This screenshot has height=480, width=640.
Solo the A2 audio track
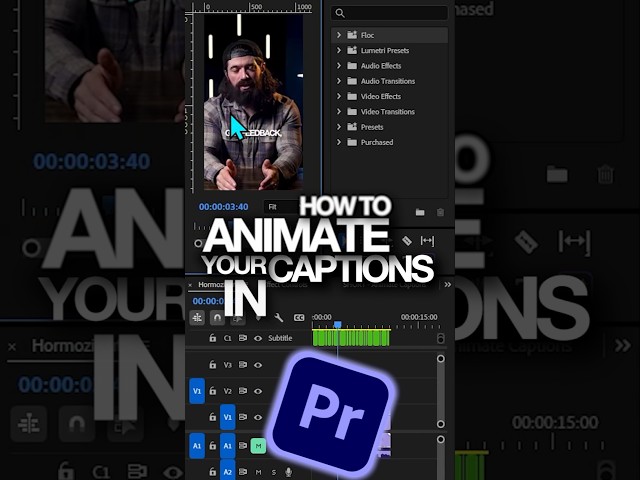(x=273, y=472)
